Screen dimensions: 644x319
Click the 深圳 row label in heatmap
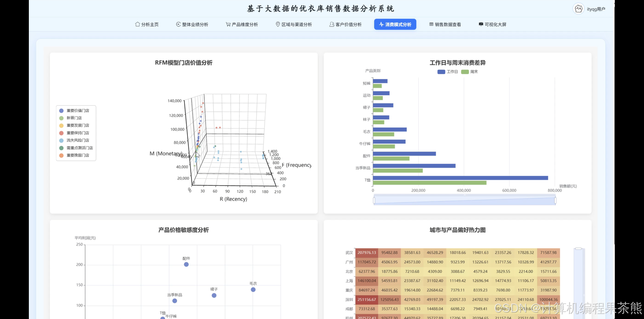coord(349,300)
